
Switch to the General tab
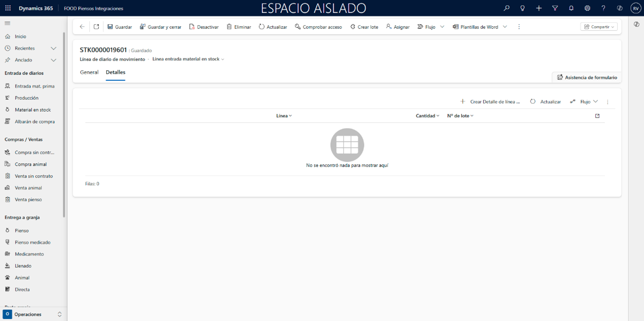click(89, 72)
